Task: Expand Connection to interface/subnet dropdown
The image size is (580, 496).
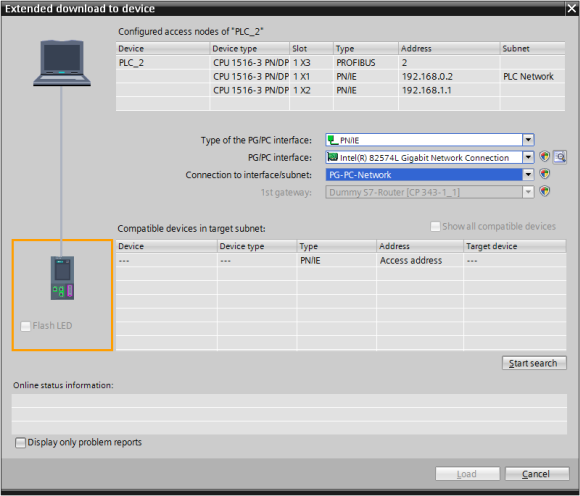Action: click(528, 174)
